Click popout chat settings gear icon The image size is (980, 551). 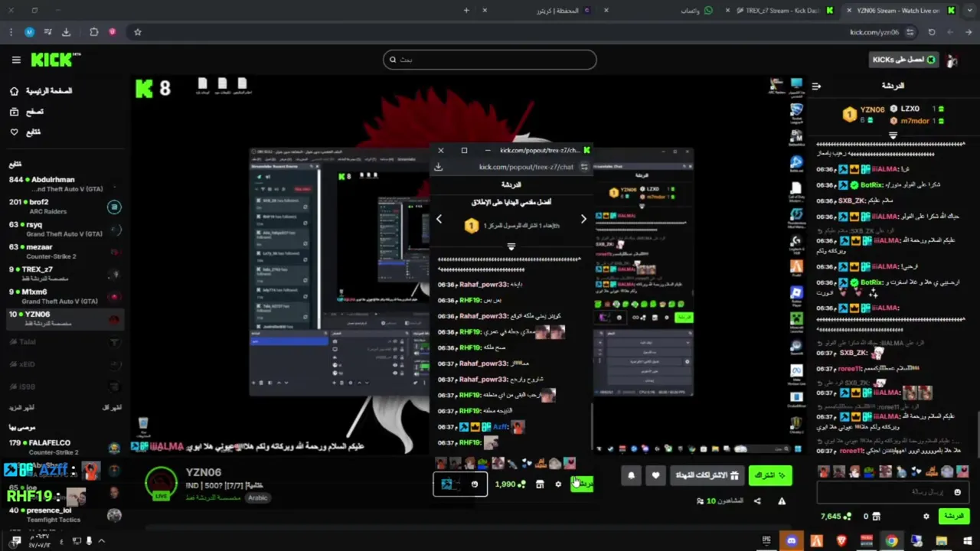coord(558,484)
